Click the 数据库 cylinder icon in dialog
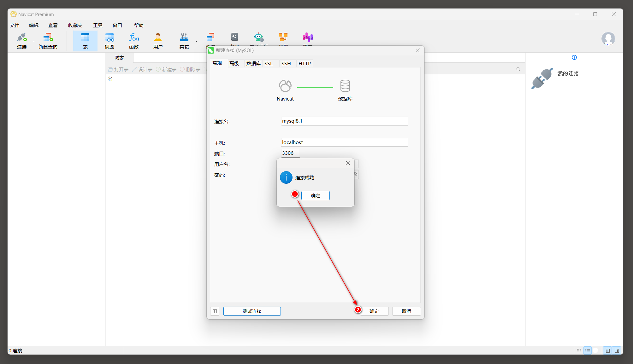The image size is (633, 364). pyautogui.click(x=345, y=86)
